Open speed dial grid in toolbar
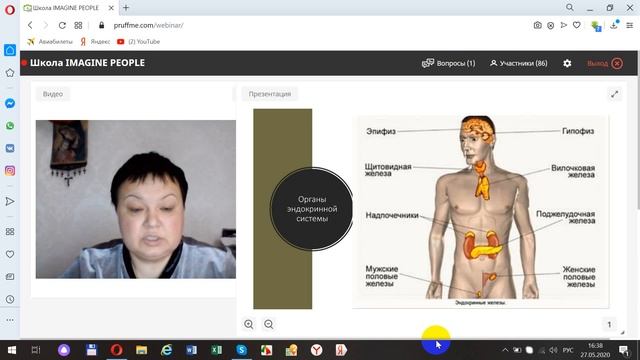Screen dimensions: 640x360 tap(78, 25)
